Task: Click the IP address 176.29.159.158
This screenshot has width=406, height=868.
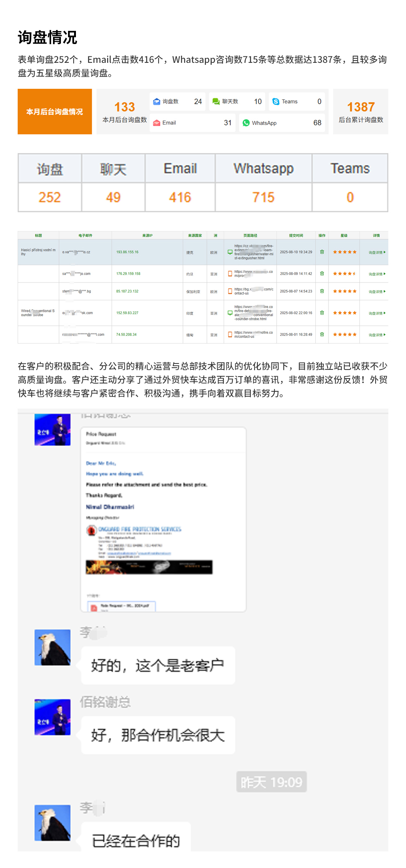Action: pos(128,274)
